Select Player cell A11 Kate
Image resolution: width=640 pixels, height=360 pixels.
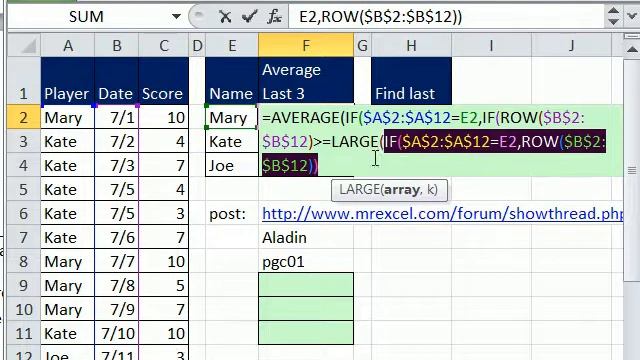[x=68, y=333]
